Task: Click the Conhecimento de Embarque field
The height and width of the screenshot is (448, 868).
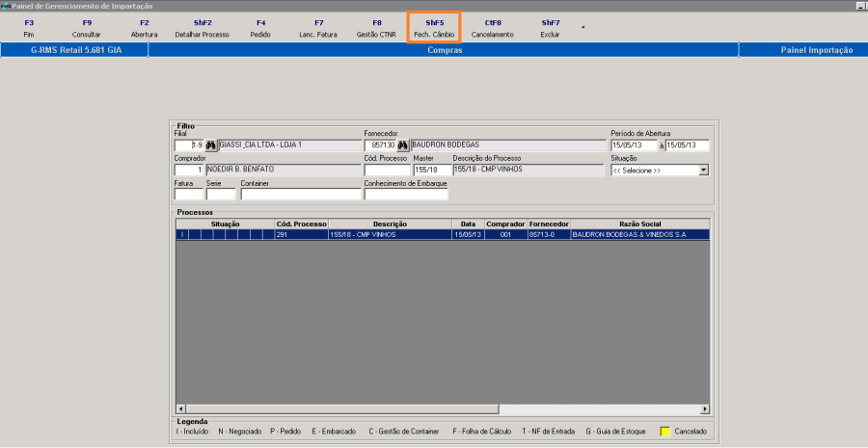Action: [x=406, y=195]
